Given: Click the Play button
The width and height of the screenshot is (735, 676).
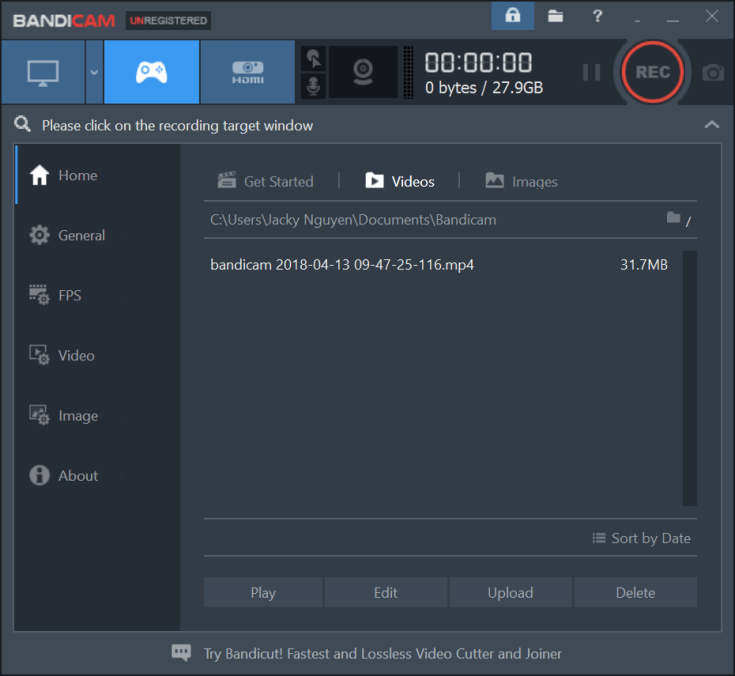Looking at the screenshot, I should click(x=263, y=593).
